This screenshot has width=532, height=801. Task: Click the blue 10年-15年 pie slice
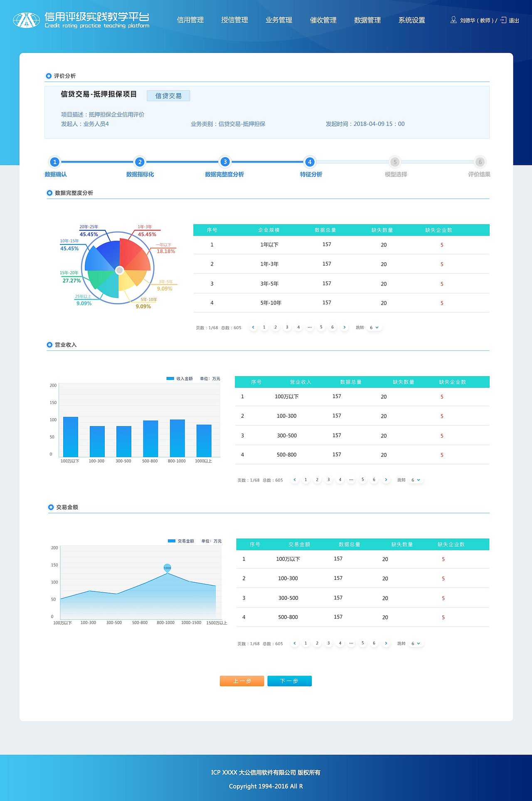[x=98, y=261]
